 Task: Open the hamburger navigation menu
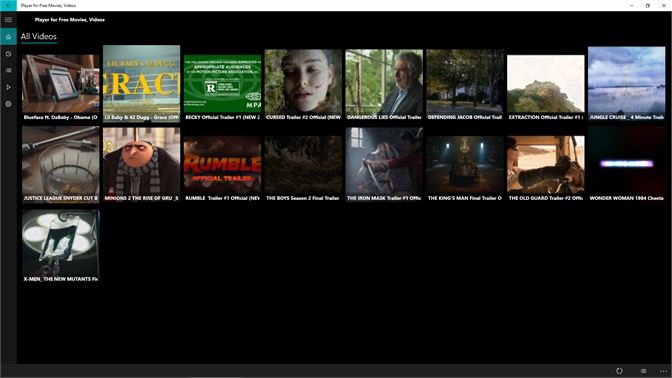click(x=8, y=20)
